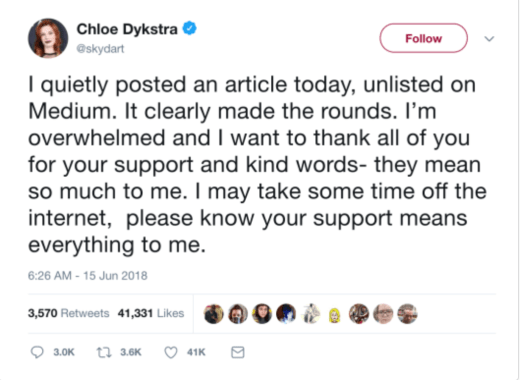Click the Follow button
This screenshot has width=520, height=380.
click(424, 38)
